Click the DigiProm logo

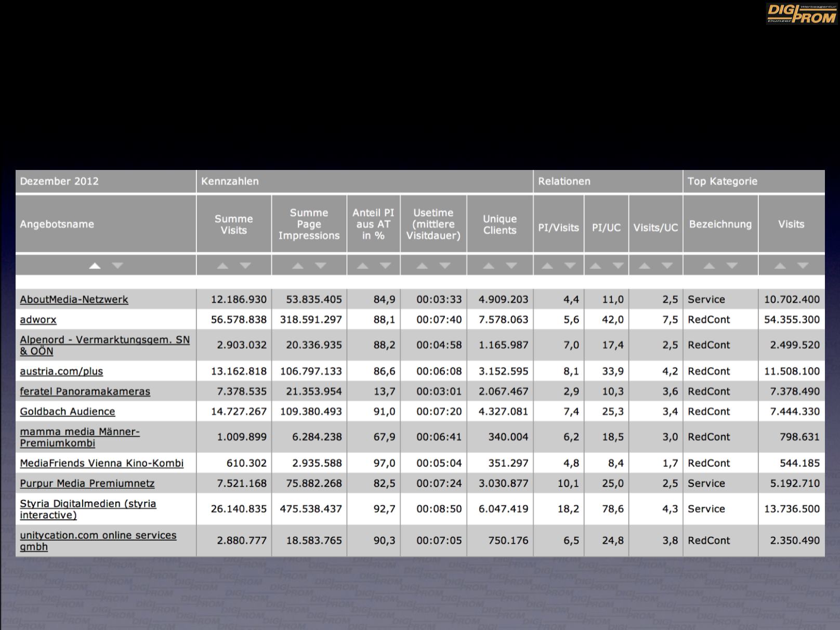[x=801, y=14]
